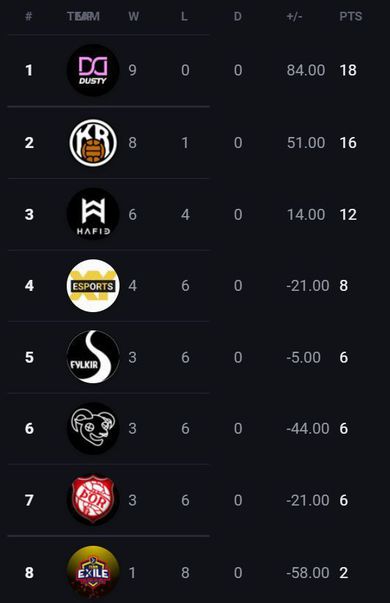Click the KR team logo

[93, 143]
